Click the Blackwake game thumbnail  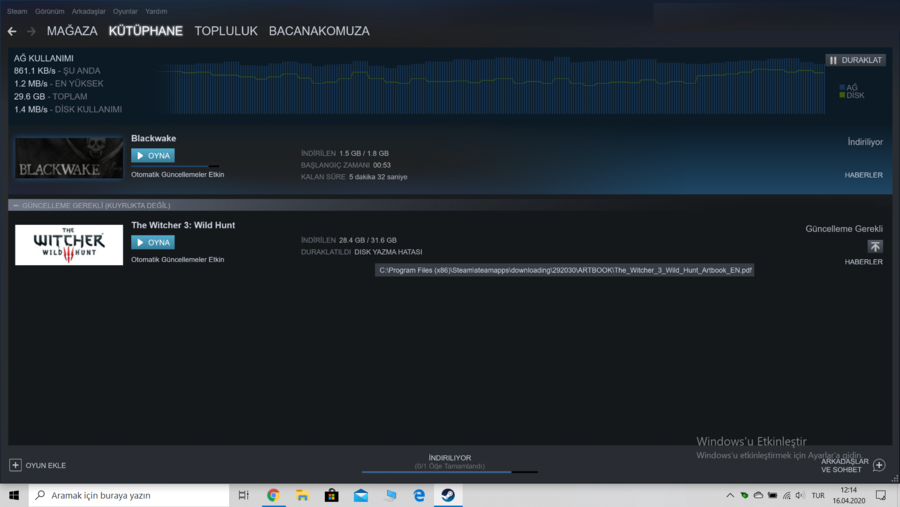69,158
